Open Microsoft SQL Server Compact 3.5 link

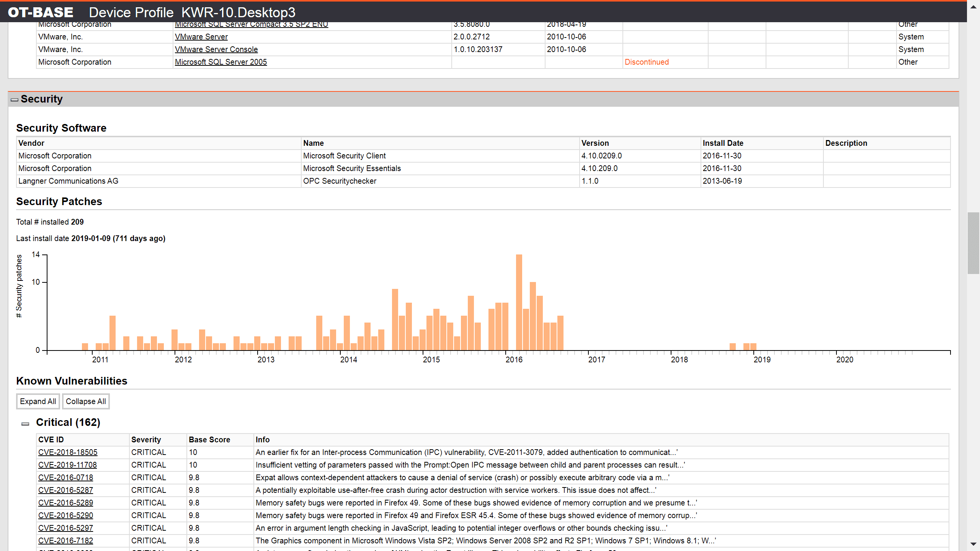coord(252,24)
